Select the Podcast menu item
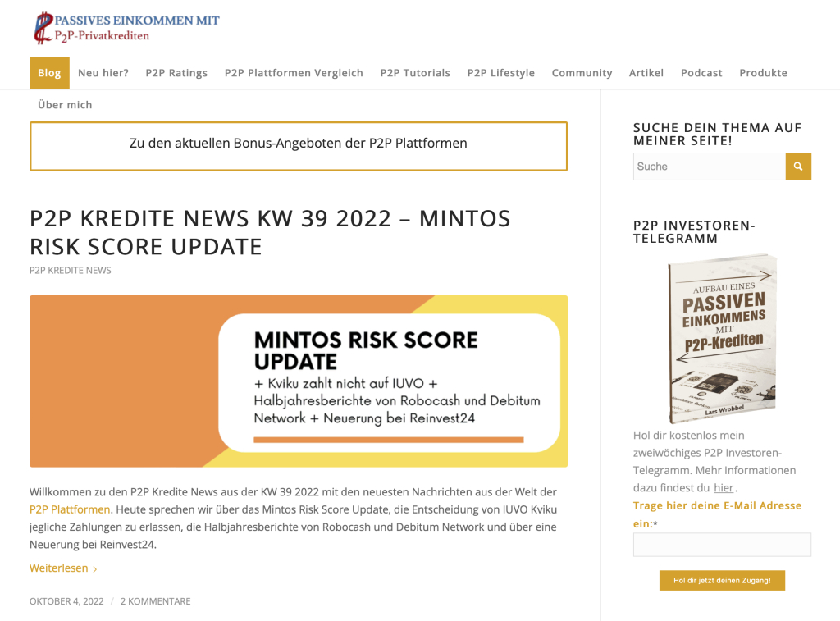The width and height of the screenshot is (840, 621). 701,73
